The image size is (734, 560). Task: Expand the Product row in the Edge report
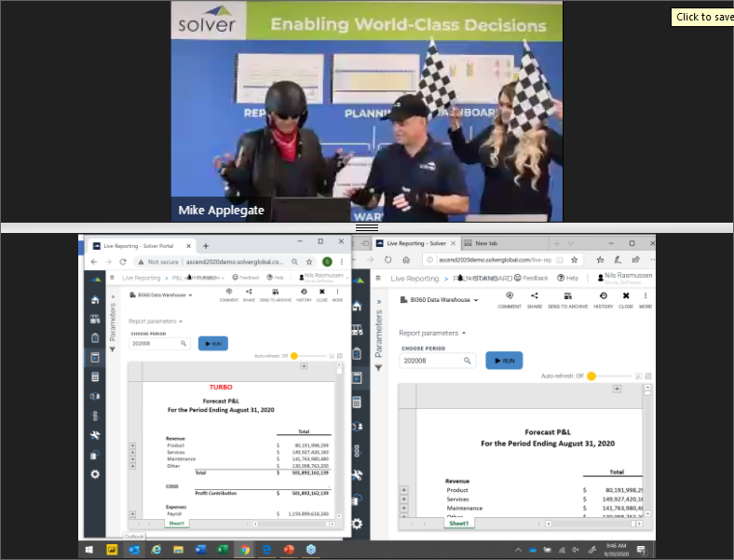coord(404,490)
